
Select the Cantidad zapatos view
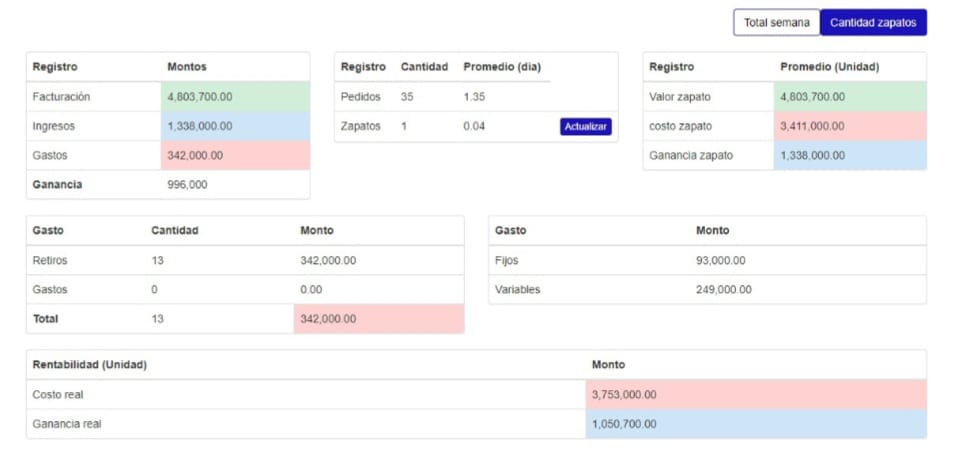873,23
